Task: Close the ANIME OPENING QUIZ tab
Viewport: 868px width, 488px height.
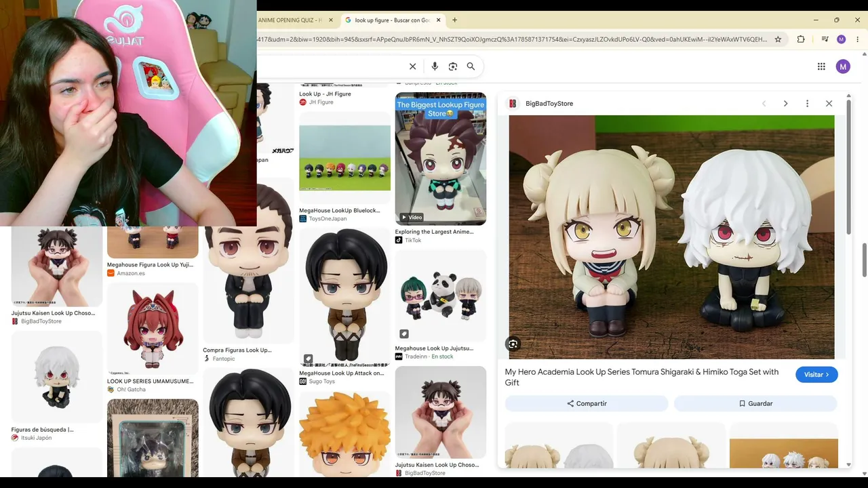Action: point(331,20)
